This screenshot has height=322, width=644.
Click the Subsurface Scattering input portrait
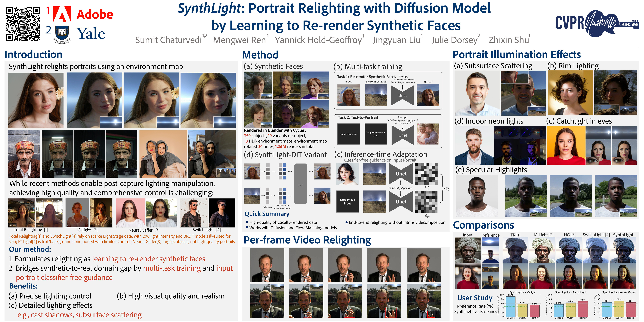click(x=477, y=93)
